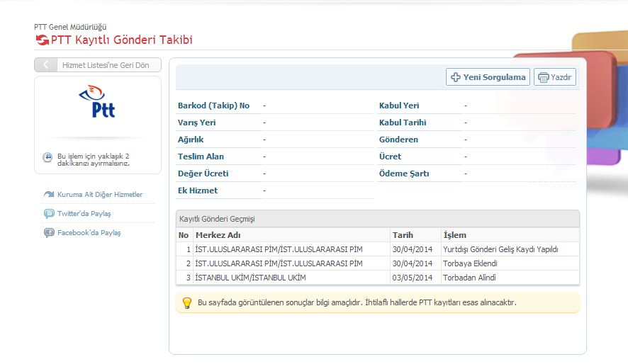Image resolution: width=628 pixels, height=364 pixels.
Task: Click the Ücret label
Action: (390, 157)
